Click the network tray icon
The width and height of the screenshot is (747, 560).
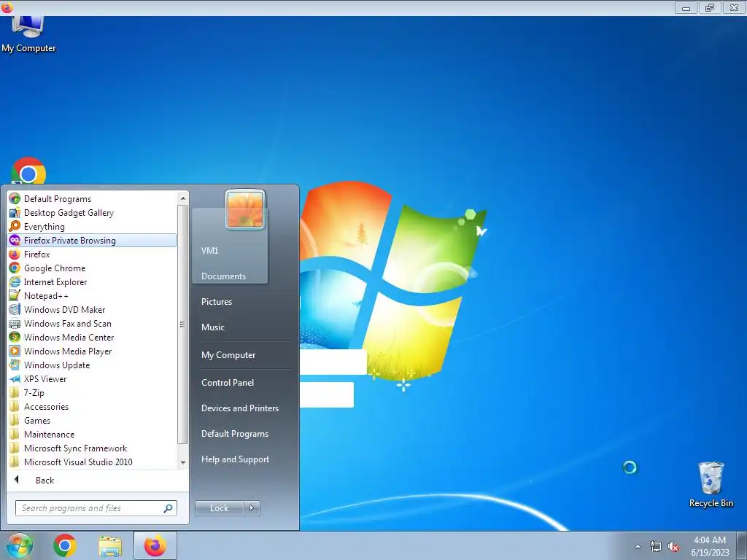pos(656,547)
